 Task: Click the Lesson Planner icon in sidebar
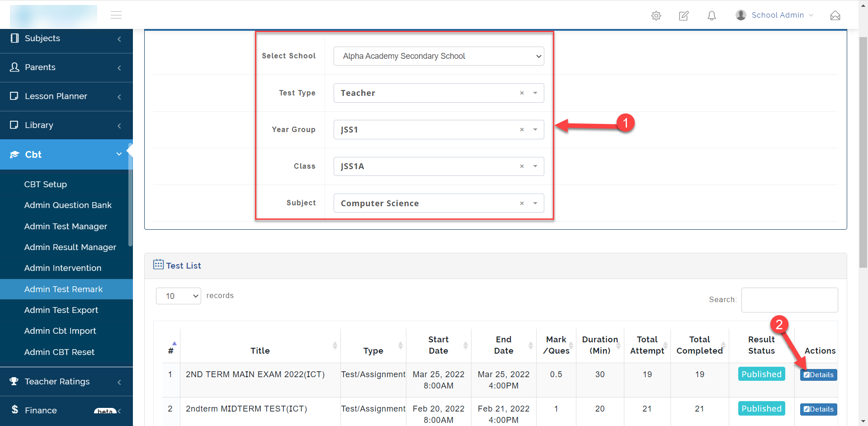(x=14, y=96)
